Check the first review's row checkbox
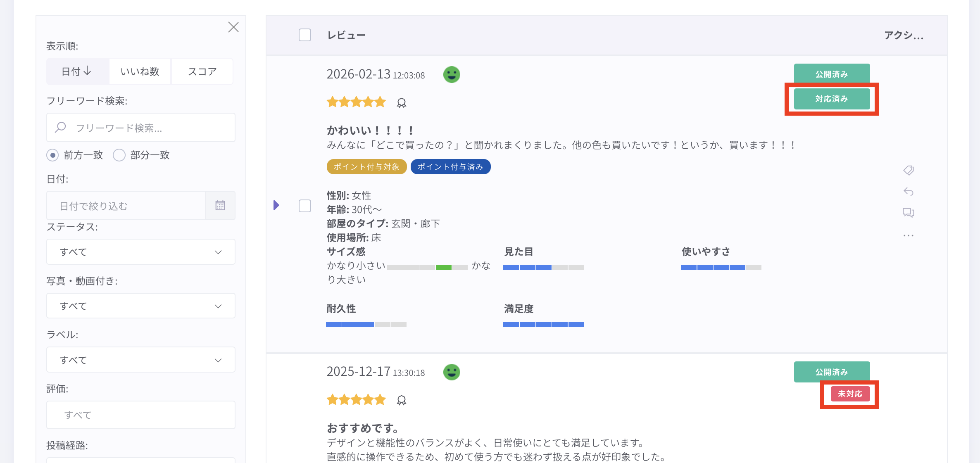This screenshot has height=463, width=980. 305,206
